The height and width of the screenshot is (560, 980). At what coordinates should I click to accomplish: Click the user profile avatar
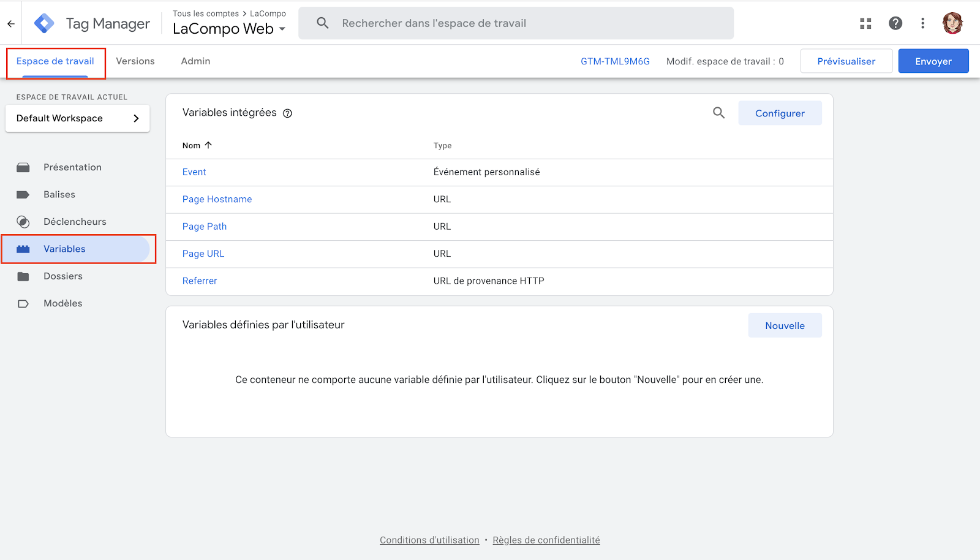click(952, 23)
